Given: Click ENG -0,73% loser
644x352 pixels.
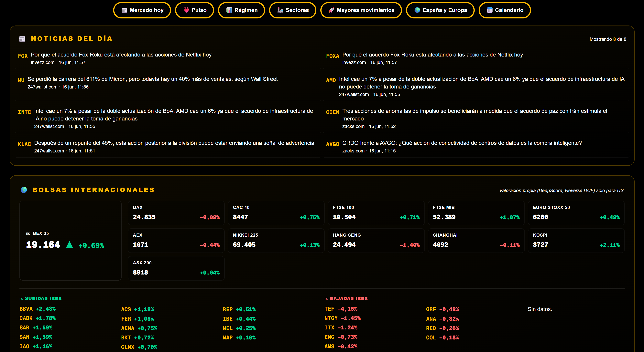Looking at the screenshot, I should [341, 337].
